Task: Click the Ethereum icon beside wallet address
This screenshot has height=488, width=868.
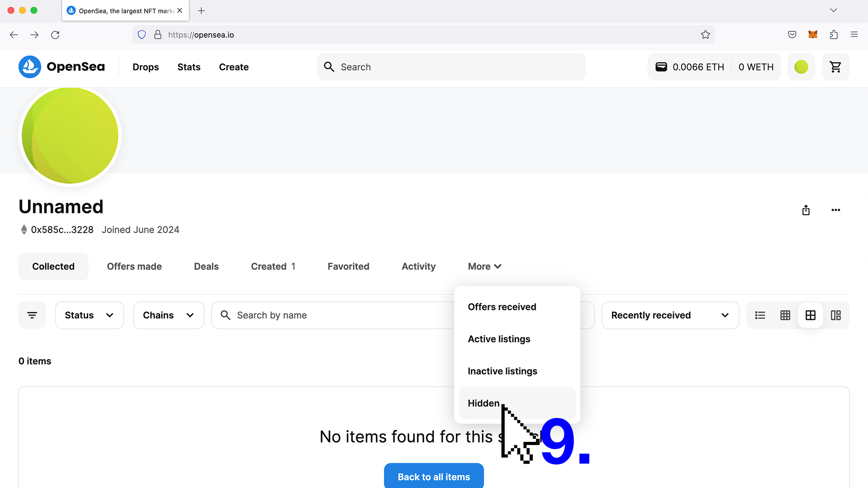Action: pos(24,230)
